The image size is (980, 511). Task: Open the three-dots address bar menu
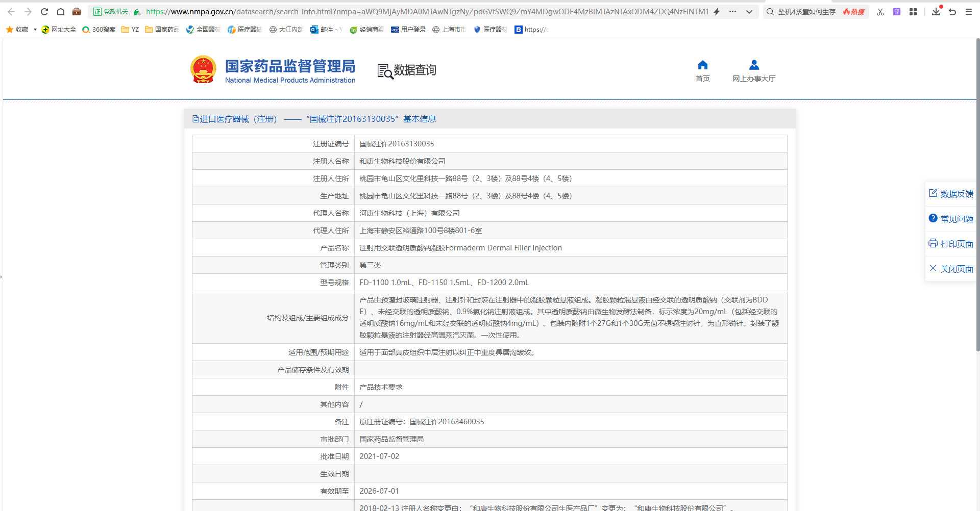point(732,12)
